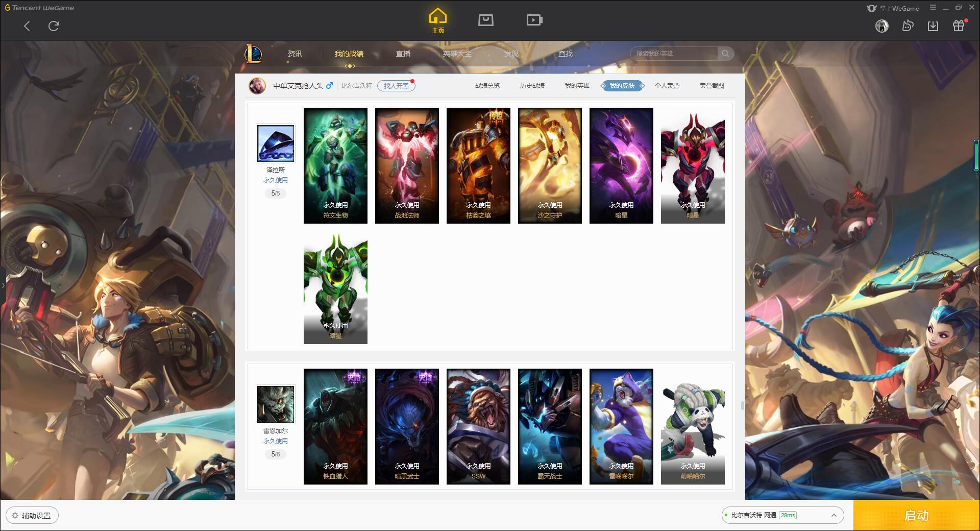This screenshot has height=531, width=980.
Task: Open green 暗星 chroma skin card
Action: (x=335, y=286)
